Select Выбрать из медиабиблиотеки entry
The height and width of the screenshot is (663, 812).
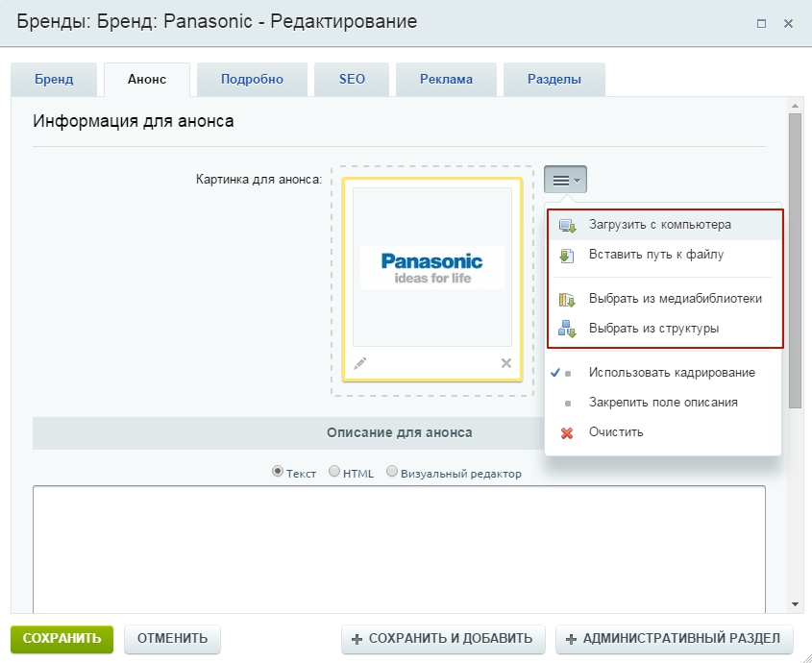click(665, 299)
